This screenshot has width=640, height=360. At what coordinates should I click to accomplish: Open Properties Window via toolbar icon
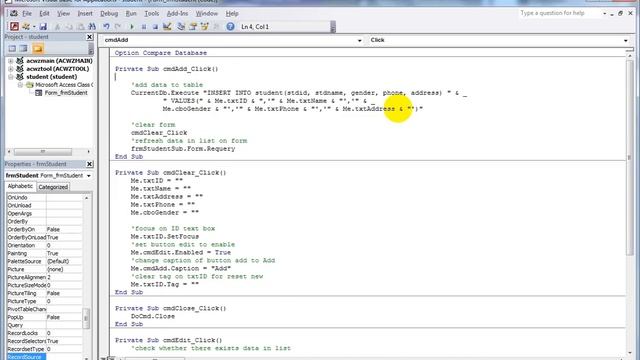(x=193, y=27)
